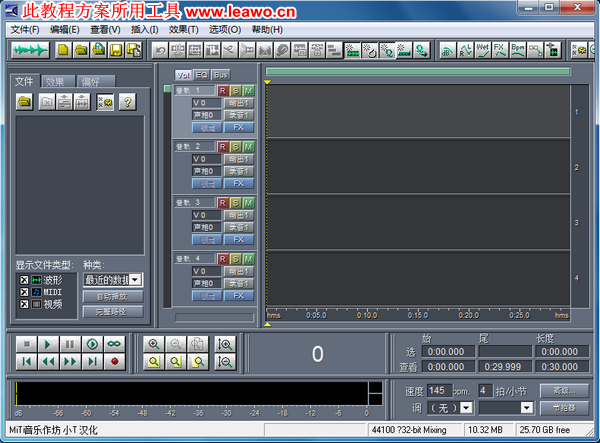This screenshot has height=443, width=600.
Task: Open the 编辑(E) menu
Action: click(65, 30)
